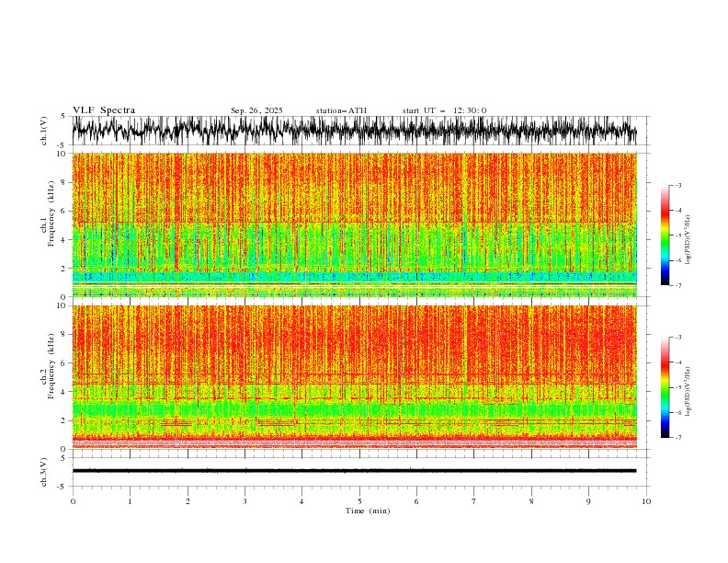Click the ch.1 spectrogram "2" kHz tick label

pyautogui.click(x=63, y=269)
